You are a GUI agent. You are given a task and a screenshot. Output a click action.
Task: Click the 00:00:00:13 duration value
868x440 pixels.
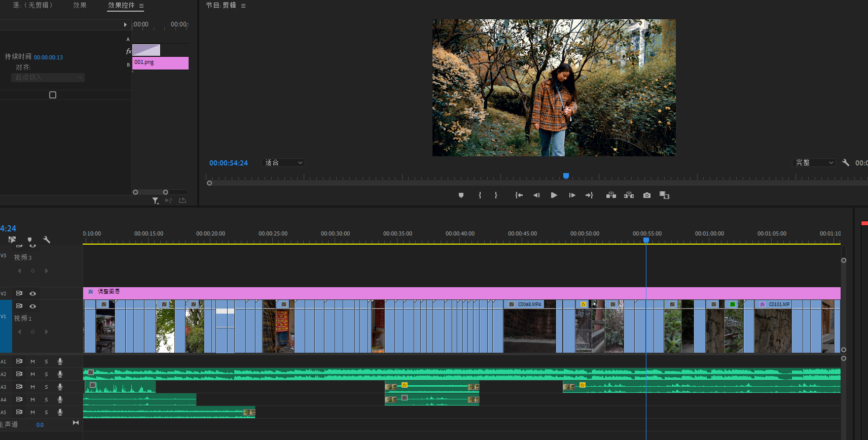click(48, 57)
